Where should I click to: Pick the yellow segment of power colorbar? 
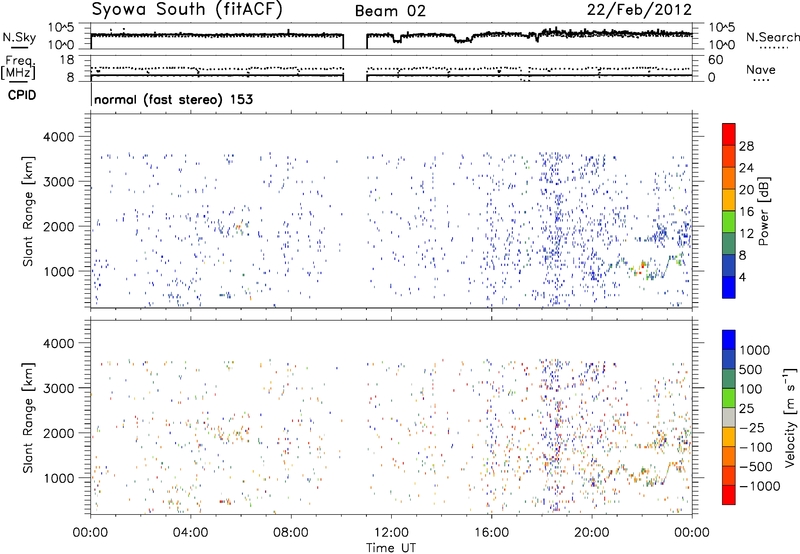coord(729,200)
